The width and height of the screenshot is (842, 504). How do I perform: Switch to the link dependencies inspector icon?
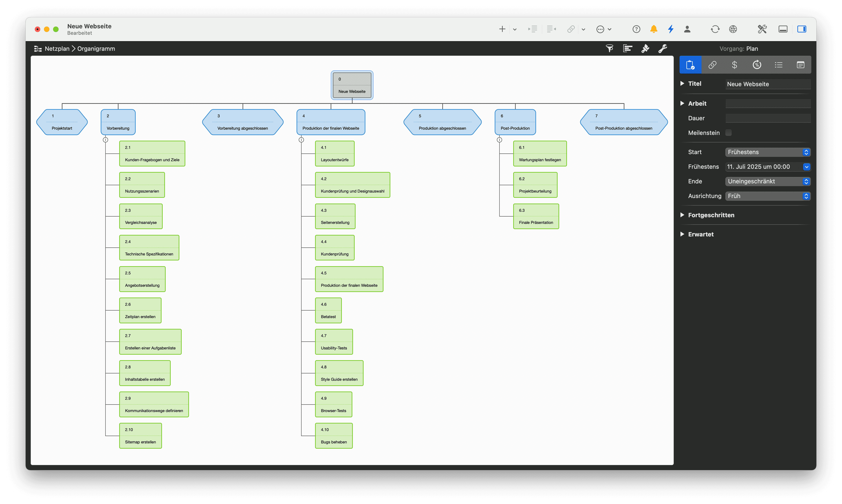(x=712, y=64)
